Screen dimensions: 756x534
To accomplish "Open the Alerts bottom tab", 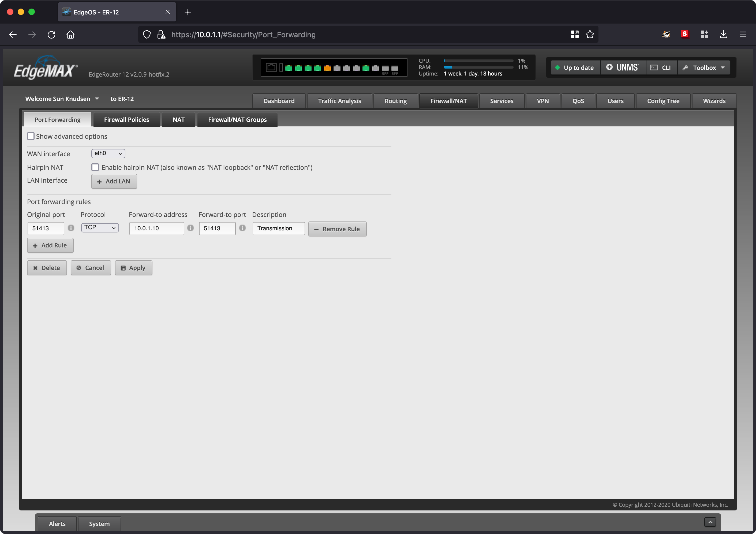I will (57, 524).
